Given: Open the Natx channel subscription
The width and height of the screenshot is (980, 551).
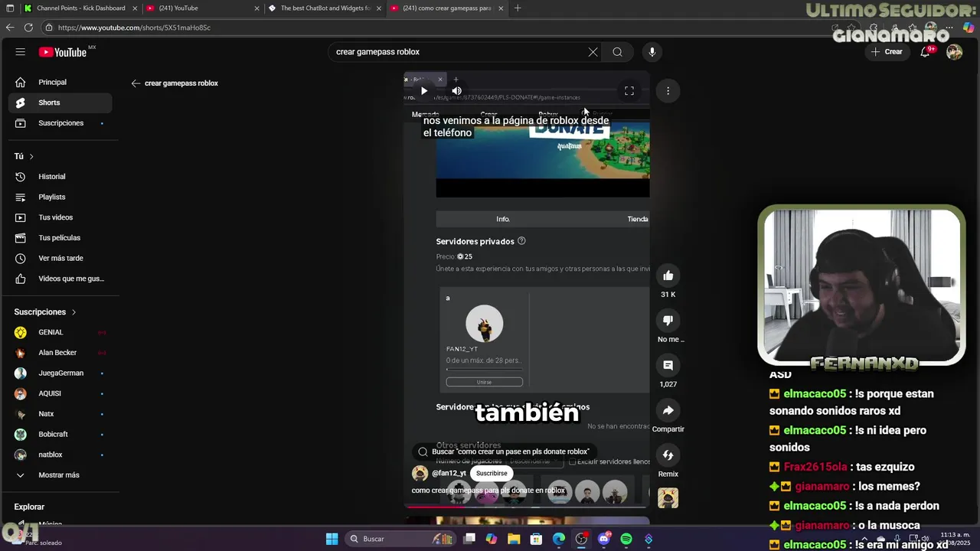Looking at the screenshot, I should [59, 414].
